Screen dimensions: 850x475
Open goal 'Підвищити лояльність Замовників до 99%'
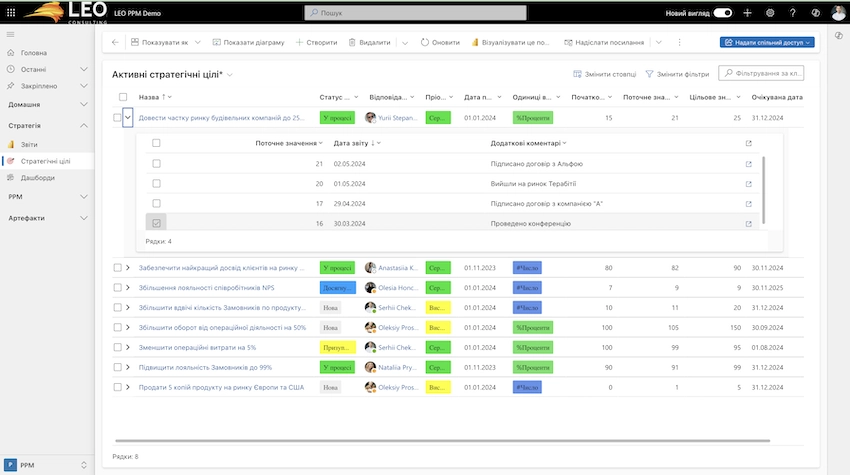205,367
